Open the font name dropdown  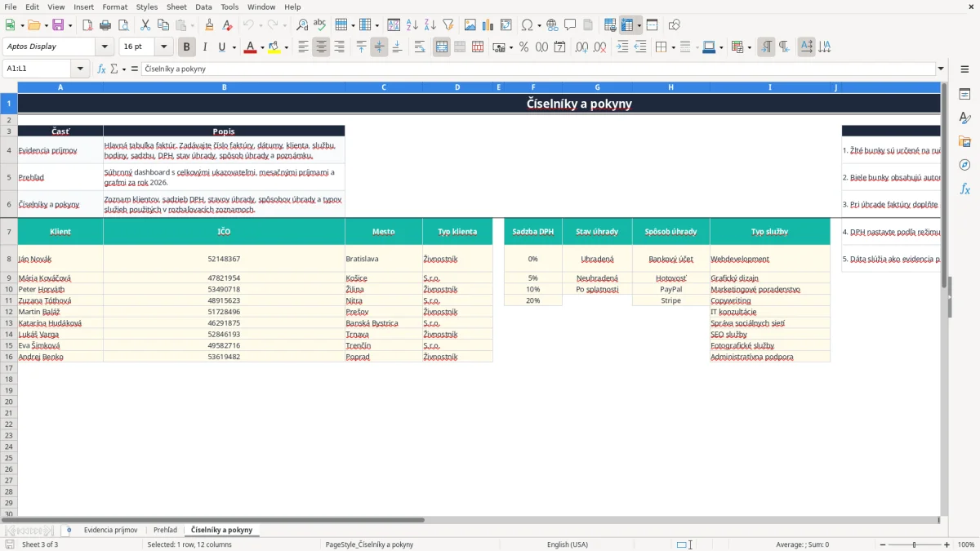(105, 47)
